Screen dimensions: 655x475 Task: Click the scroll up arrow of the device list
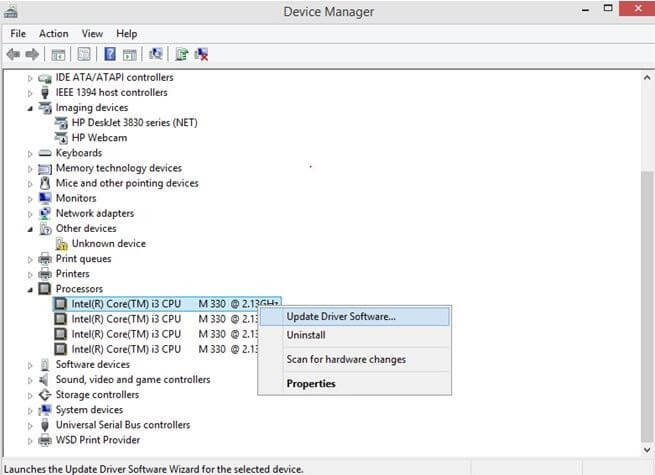[x=647, y=78]
